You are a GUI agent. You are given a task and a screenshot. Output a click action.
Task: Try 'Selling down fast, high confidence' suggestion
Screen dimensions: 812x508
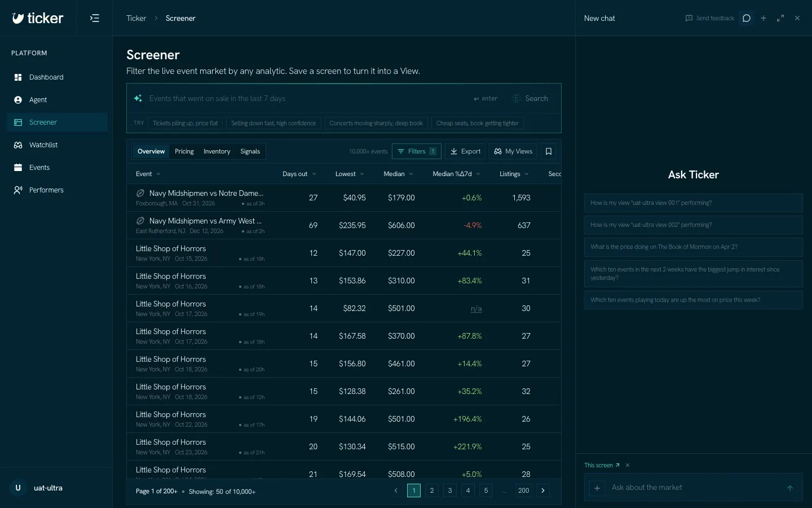point(273,123)
